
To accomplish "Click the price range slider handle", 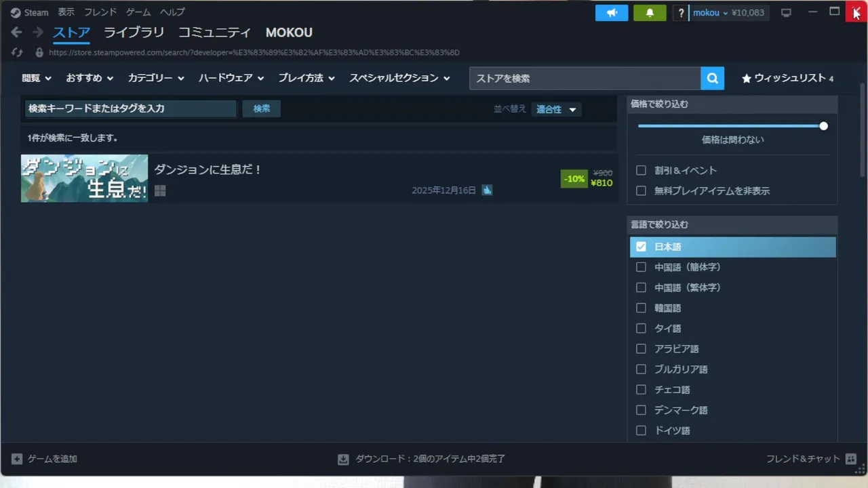I will coord(823,126).
